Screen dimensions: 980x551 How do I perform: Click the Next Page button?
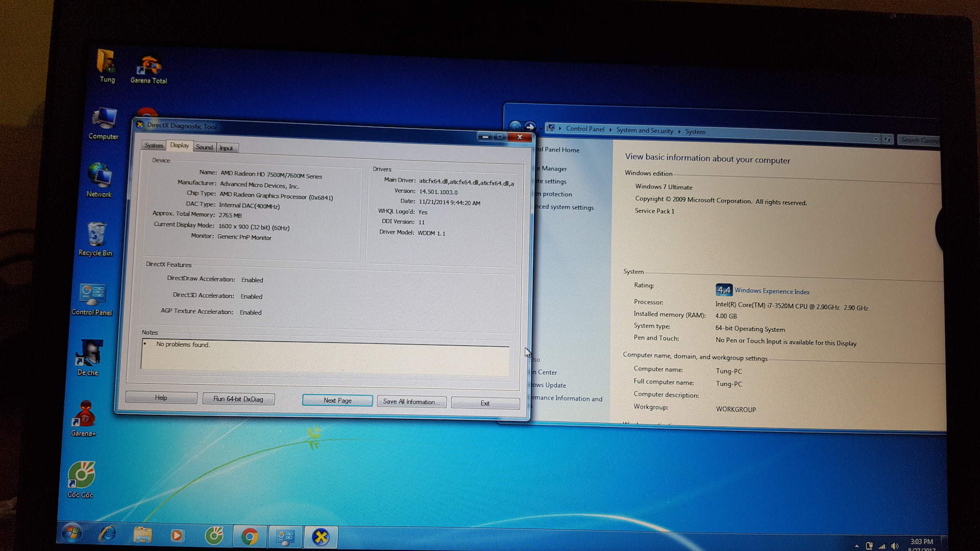coord(337,400)
